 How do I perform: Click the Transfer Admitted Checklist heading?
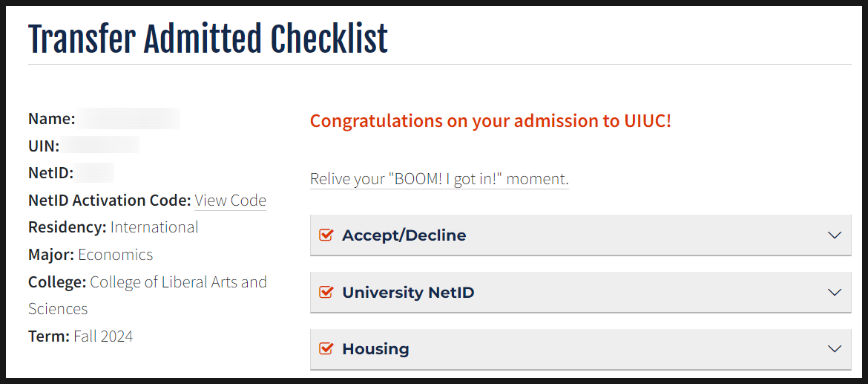click(208, 39)
